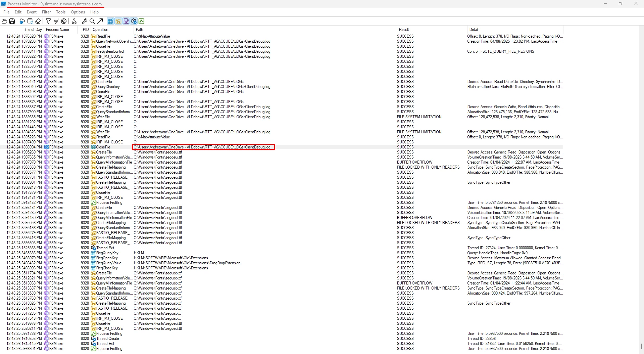Click the Process Monitor title bar icon
The image size is (644, 354).
3,4
